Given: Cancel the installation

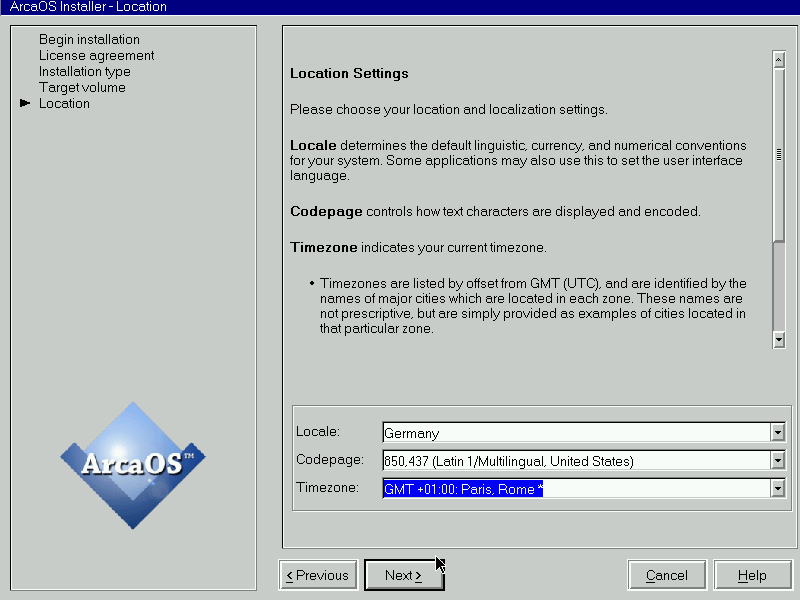Looking at the screenshot, I should coord(667,575).
